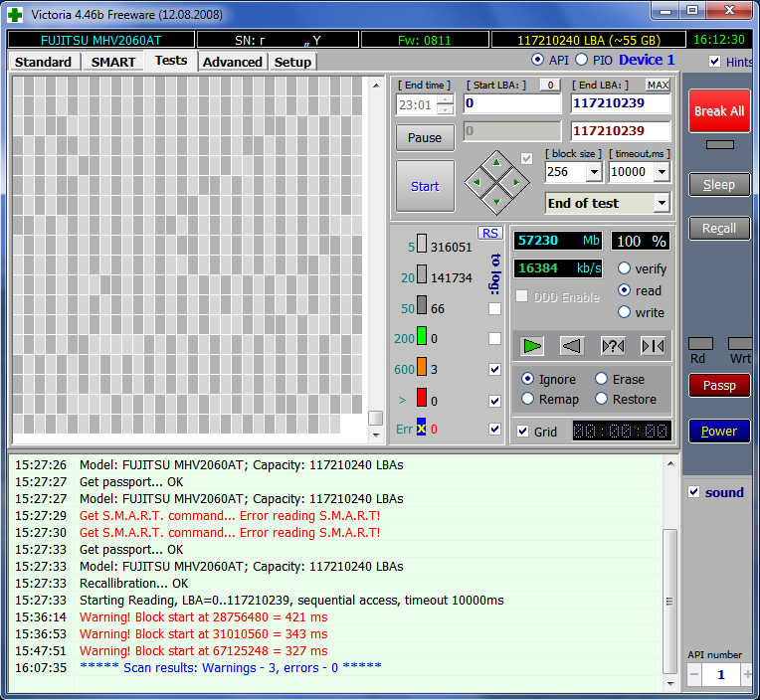Viewport: 760px width, 700px height.
Task: Click the Break All button
Action: pyautogui.click(x=719, y=111)
